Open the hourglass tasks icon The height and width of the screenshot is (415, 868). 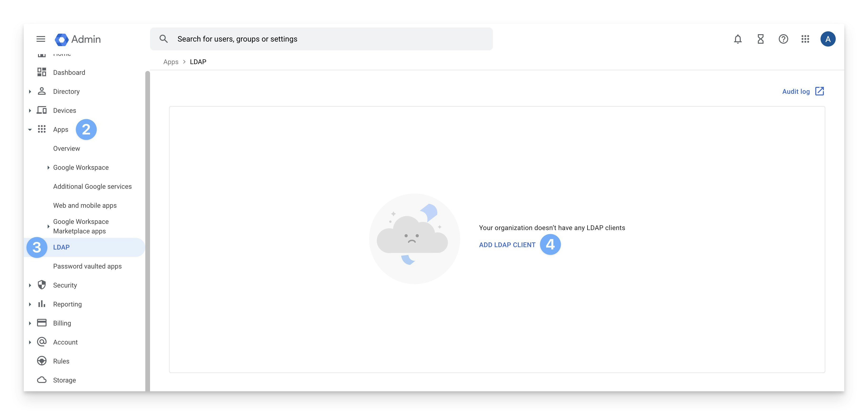(760, 39)
